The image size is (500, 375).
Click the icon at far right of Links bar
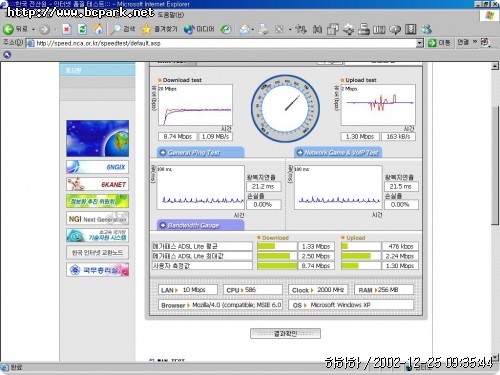tap(485, 42)
